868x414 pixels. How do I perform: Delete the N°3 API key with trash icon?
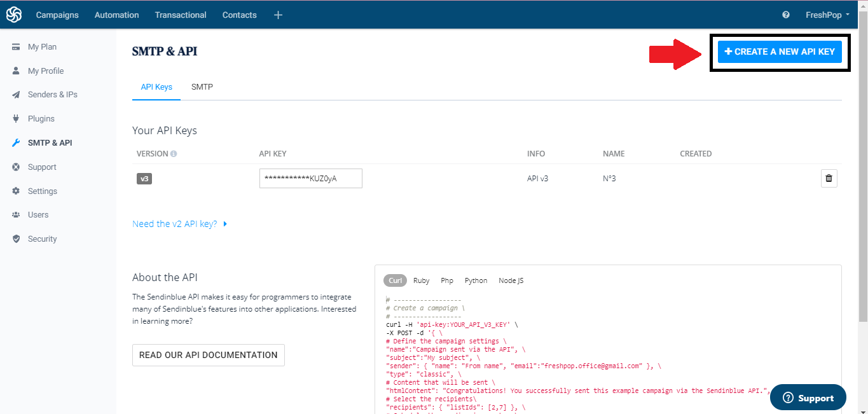click(x=829, y=179)
